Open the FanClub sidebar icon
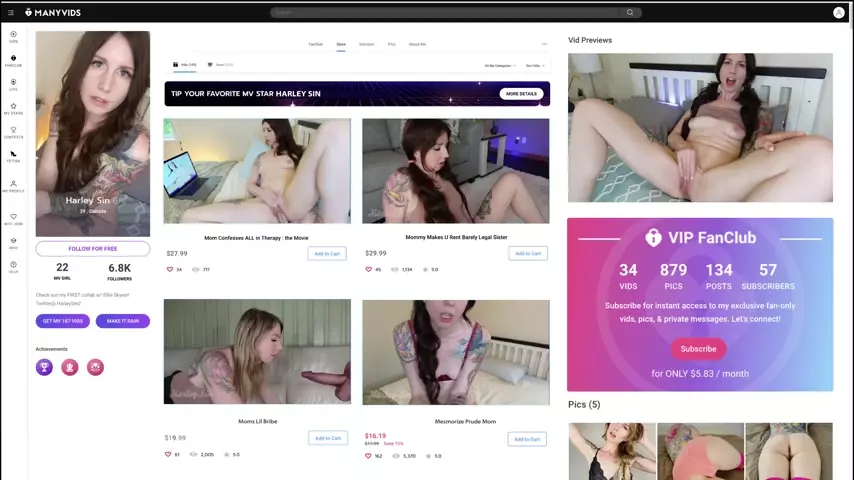 tap(13, 60)
